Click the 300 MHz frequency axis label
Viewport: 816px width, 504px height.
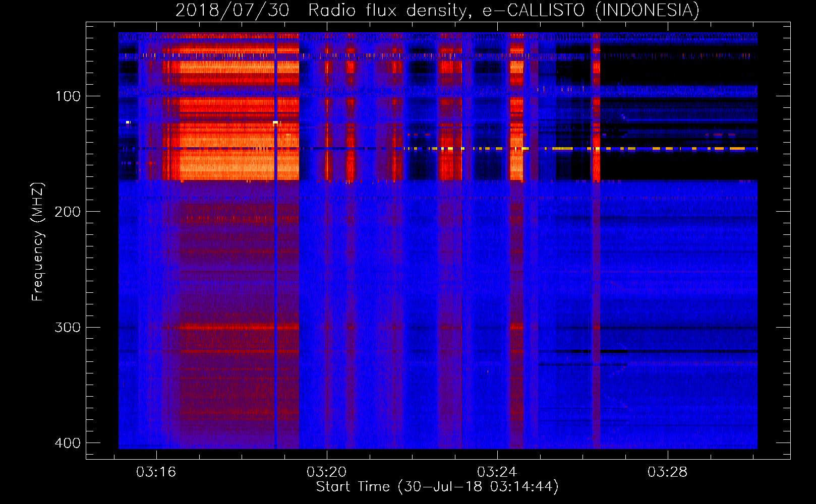(68, 327)
